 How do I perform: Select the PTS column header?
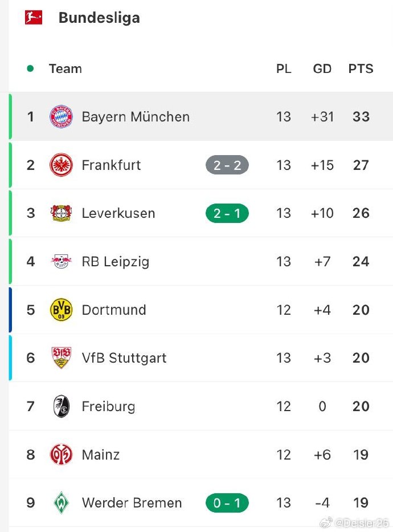coord(361,69)
